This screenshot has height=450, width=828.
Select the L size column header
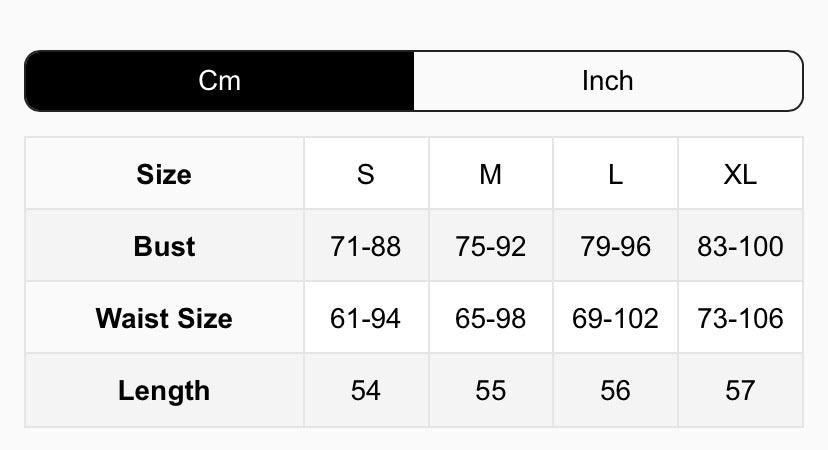tap(615, 174)
